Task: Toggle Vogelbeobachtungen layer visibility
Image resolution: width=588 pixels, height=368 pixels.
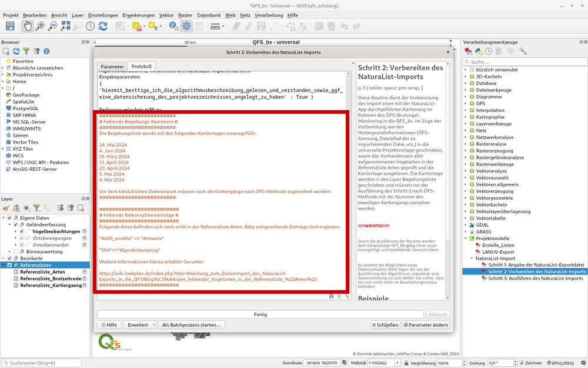Action: click(x=21, y=231)
